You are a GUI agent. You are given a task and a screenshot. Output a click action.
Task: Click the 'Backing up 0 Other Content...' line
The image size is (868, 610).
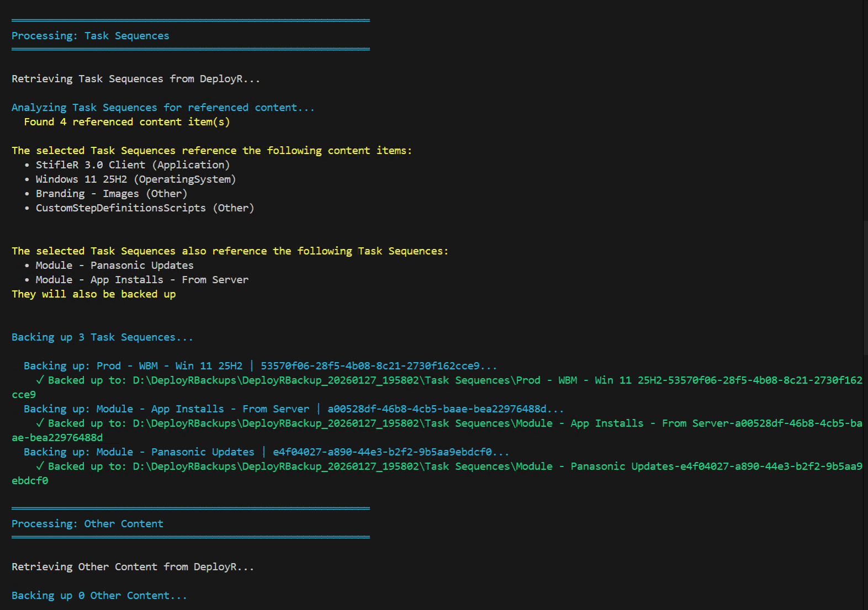99,596
